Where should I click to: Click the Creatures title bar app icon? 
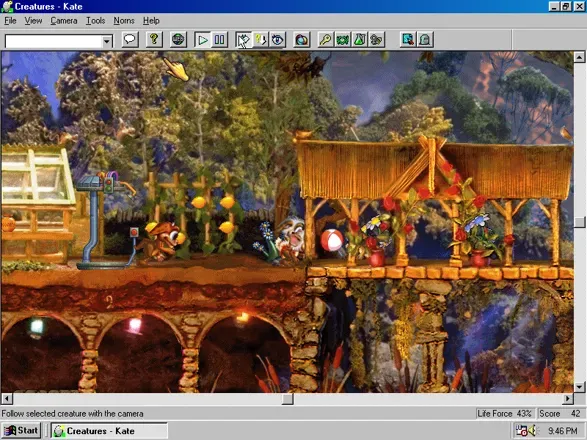(x=7, y=7)
